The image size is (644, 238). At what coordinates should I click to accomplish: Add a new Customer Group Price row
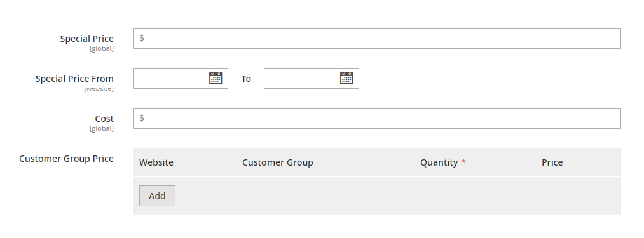coord(157,195)
